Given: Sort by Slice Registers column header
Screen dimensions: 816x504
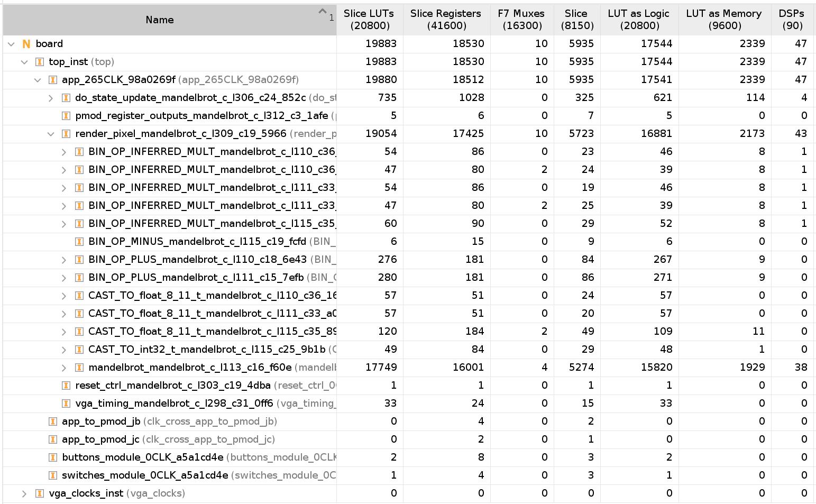Looking at the screenshot, I should [x=446, y=20].
